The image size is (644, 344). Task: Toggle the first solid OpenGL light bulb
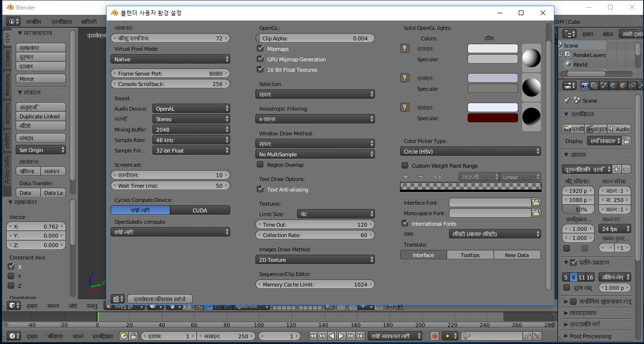405,48
